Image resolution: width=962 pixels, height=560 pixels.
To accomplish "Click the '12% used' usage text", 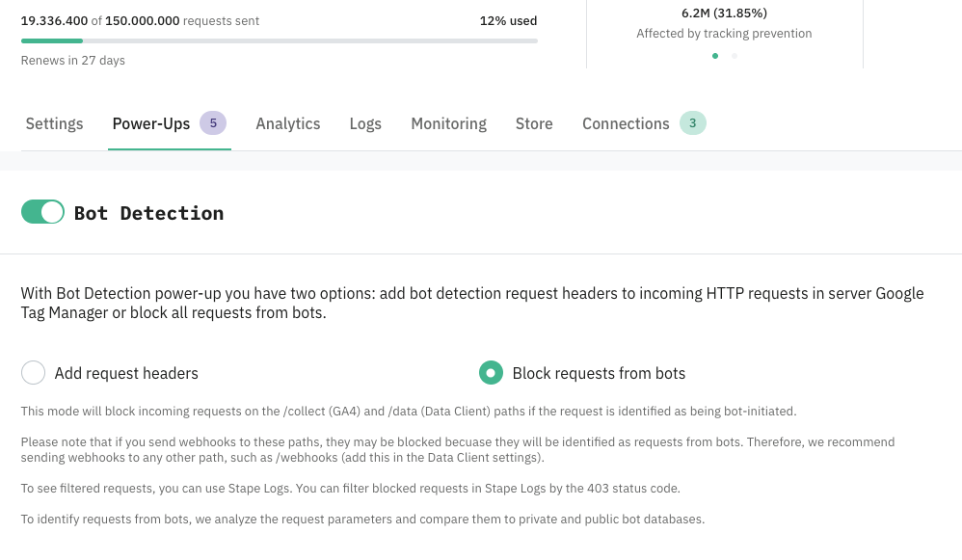I will pyautogui.click(x=508, y=21).
